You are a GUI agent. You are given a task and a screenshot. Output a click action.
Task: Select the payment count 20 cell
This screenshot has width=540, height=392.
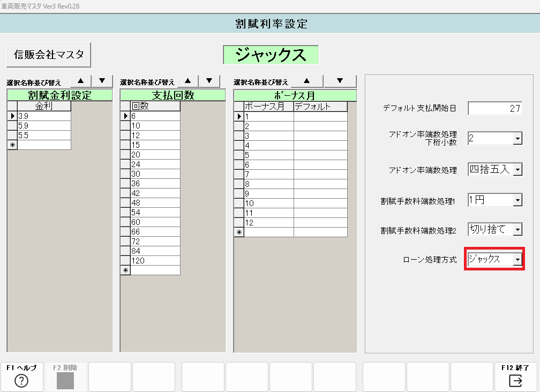point(155,155)
